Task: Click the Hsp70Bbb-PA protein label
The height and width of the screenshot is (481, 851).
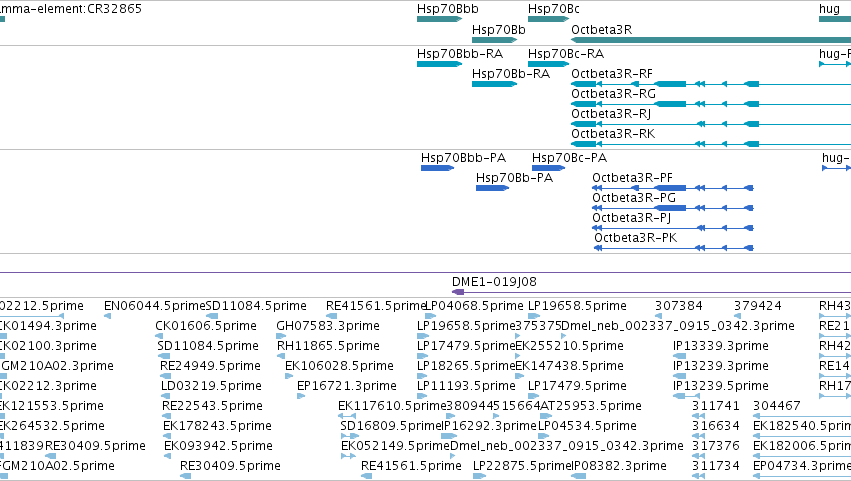Action: [463, 159]
